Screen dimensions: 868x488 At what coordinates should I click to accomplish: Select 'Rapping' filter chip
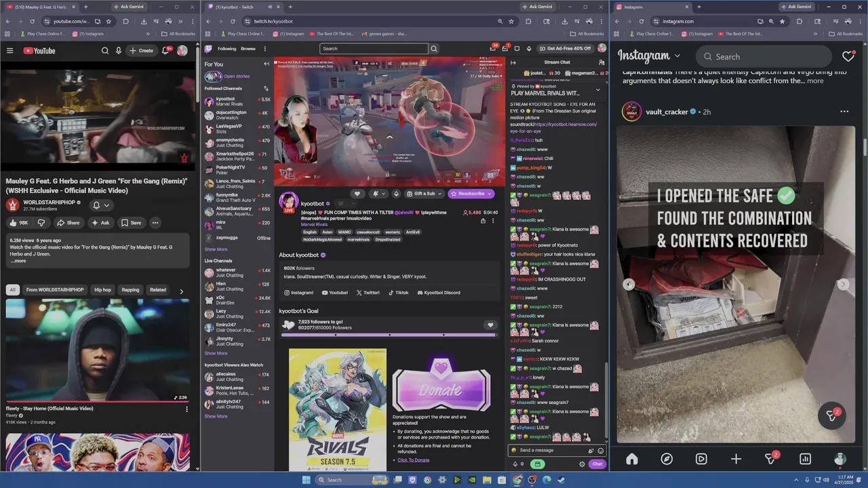point(130,290)
